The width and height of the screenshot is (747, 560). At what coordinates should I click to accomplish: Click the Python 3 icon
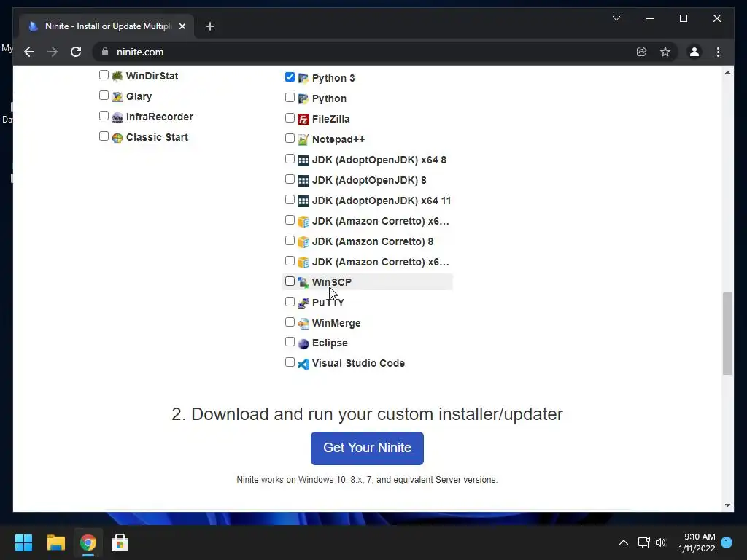[x=303, y=78]
